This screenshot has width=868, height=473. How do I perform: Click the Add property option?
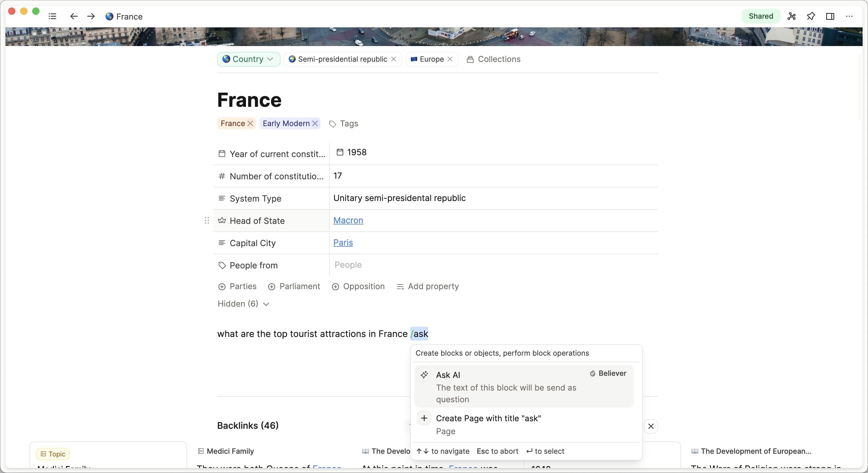433,286
